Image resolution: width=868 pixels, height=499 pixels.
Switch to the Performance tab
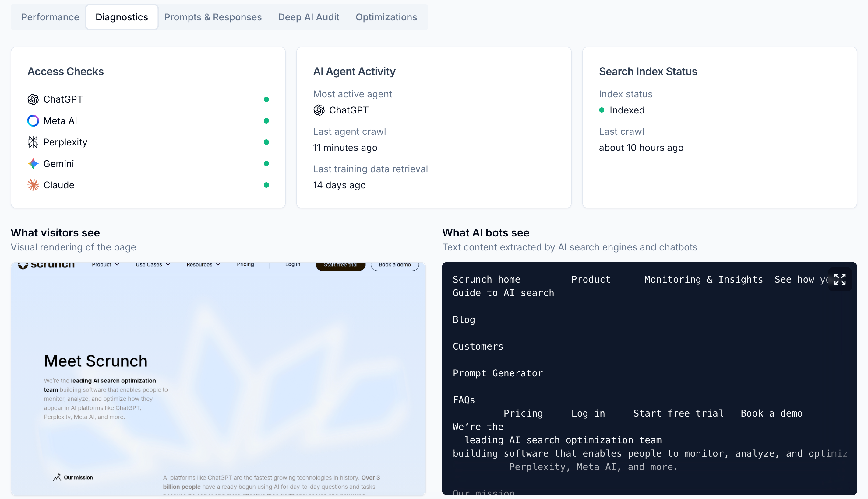click(x=50, y=17)
